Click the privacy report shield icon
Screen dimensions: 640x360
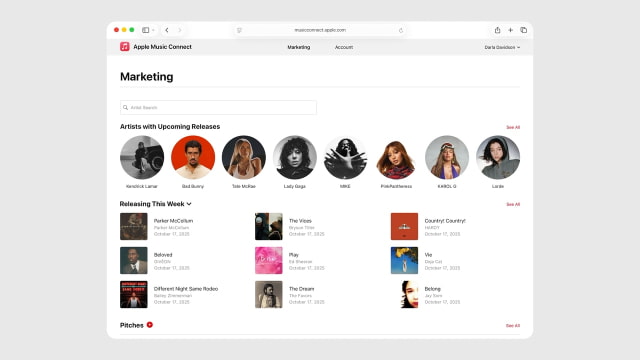pyautogui.click(x=239, y=30)
